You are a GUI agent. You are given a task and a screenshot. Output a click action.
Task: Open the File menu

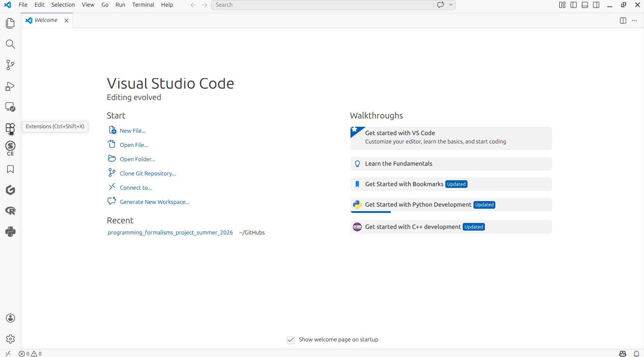click(23, 5)
